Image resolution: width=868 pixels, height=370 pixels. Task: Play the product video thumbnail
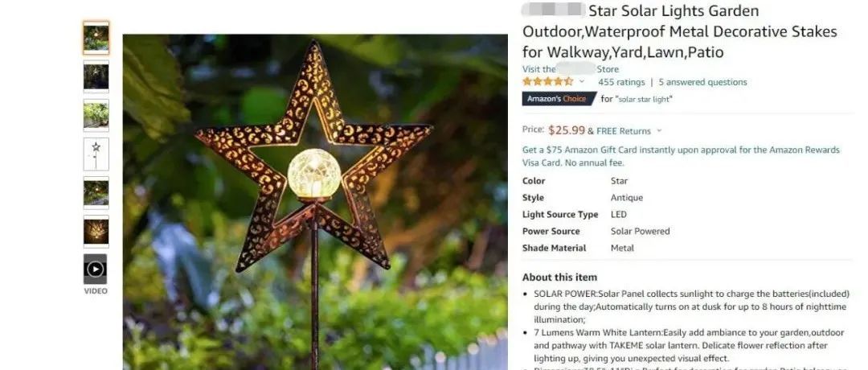click(x=95, y=269)
